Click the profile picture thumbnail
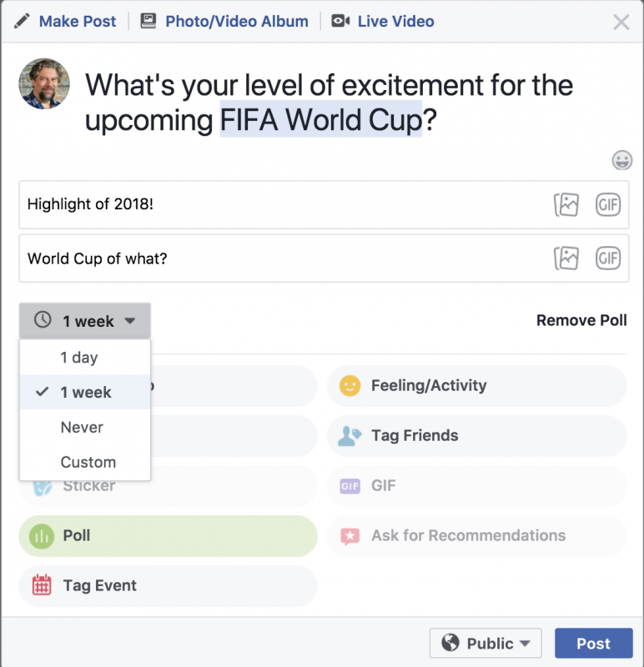Image resolution: width=644 pixels, height=667 pixels. tap(44, 83)
